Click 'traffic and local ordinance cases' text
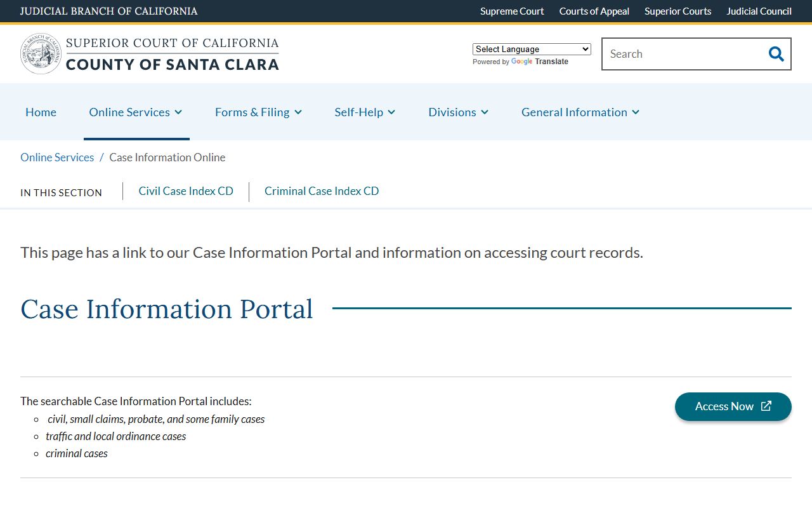Image resolution: width=812 pixels, height=508 pixels. [116, 436]
